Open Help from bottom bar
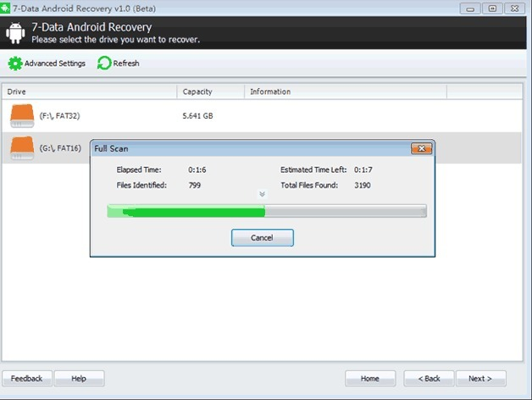 79,378
